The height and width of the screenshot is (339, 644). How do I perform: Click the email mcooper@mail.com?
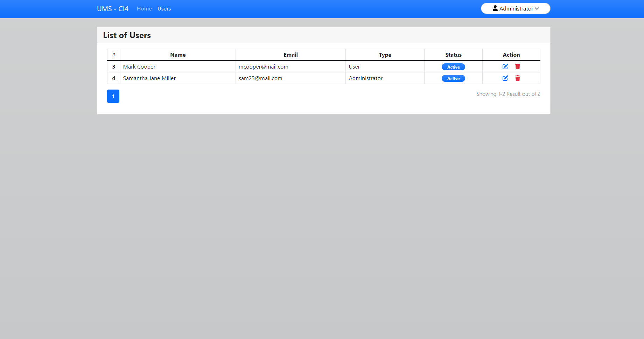(x=264, y=66)
